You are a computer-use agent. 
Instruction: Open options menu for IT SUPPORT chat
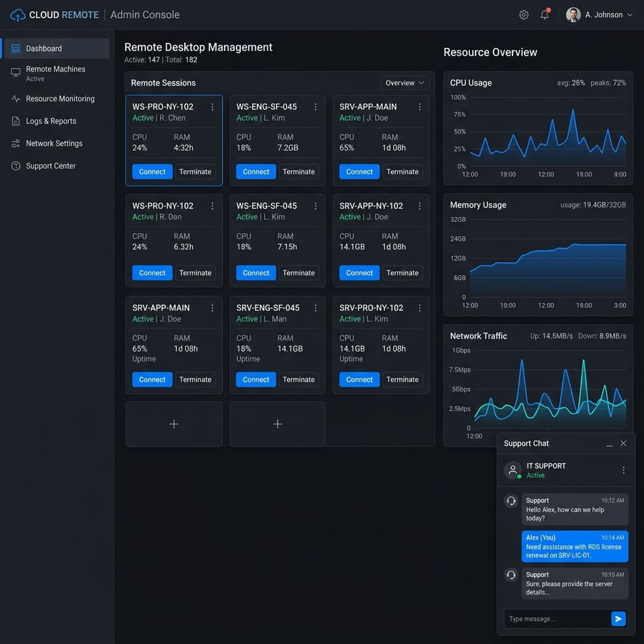click(x=623, y=470)
